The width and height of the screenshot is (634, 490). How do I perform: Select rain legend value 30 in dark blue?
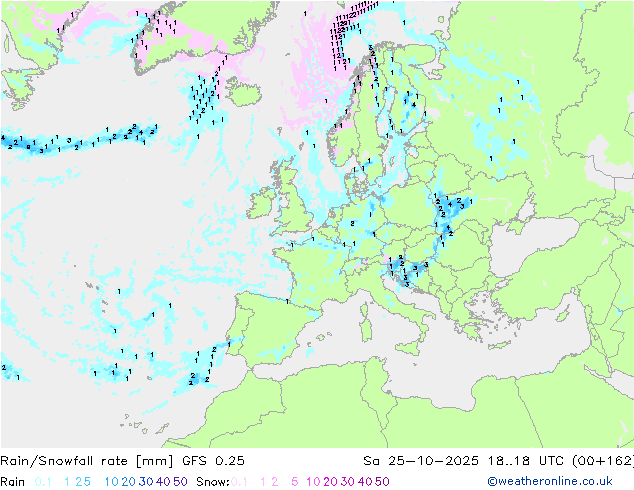146,482
